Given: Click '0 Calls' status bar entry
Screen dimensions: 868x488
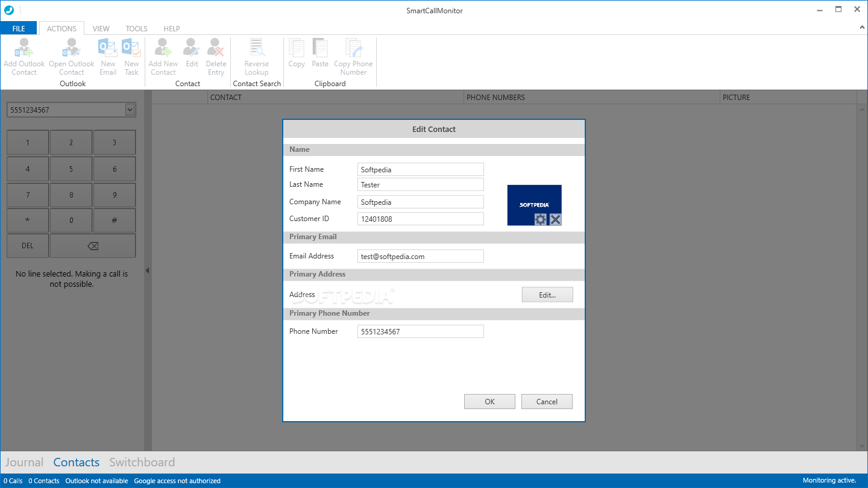Looking at the screenshot, I should click(x=13, y=481).
